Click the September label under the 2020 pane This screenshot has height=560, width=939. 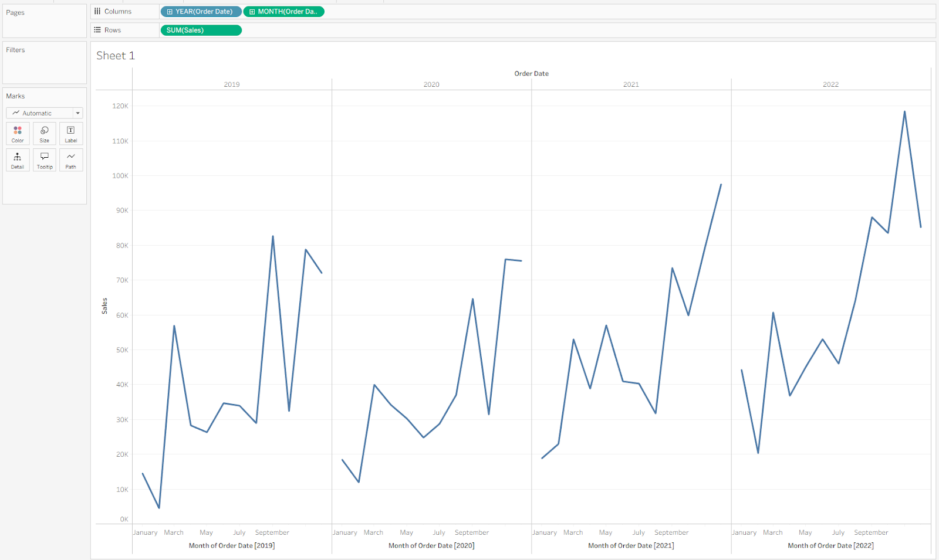[472, 532]
